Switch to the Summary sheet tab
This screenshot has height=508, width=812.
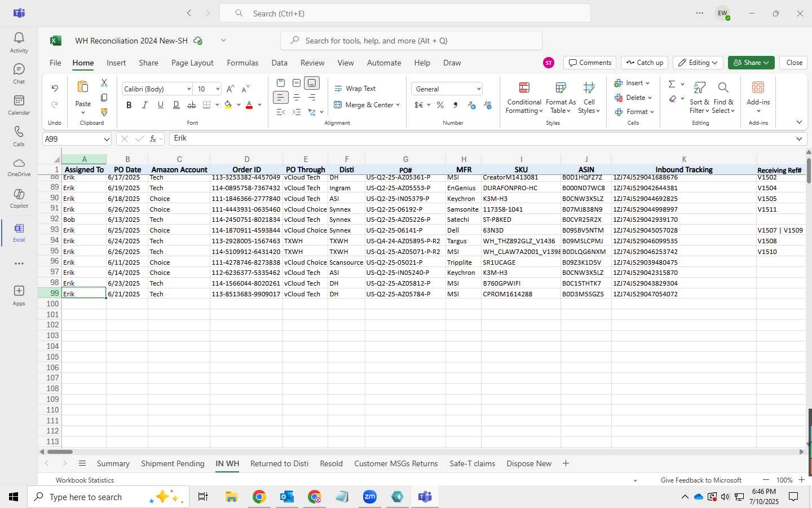[x=113, y=463]
